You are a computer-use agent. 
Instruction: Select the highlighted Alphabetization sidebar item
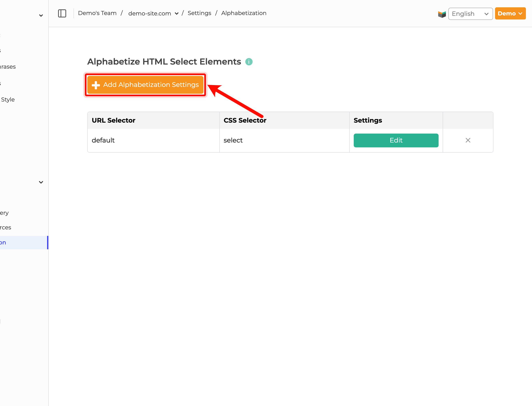pos(24,242)
